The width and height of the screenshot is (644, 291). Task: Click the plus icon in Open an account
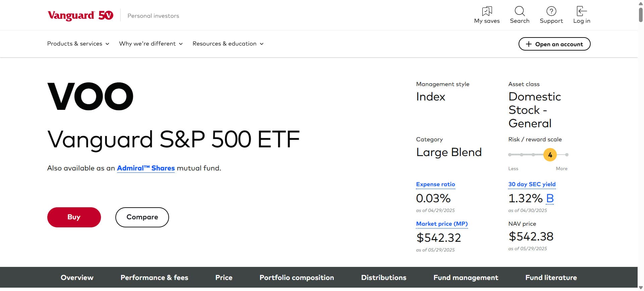click(x=529, y=44)
